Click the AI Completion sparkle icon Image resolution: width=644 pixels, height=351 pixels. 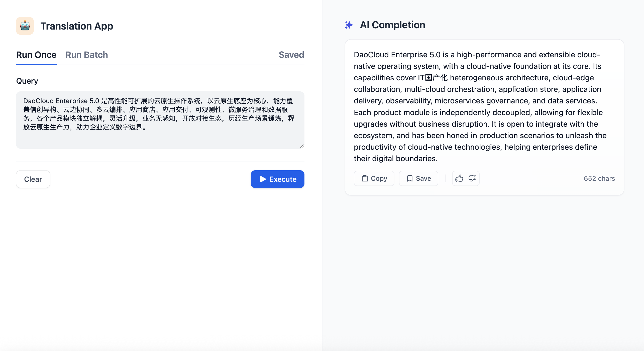(x=349, y=25)
